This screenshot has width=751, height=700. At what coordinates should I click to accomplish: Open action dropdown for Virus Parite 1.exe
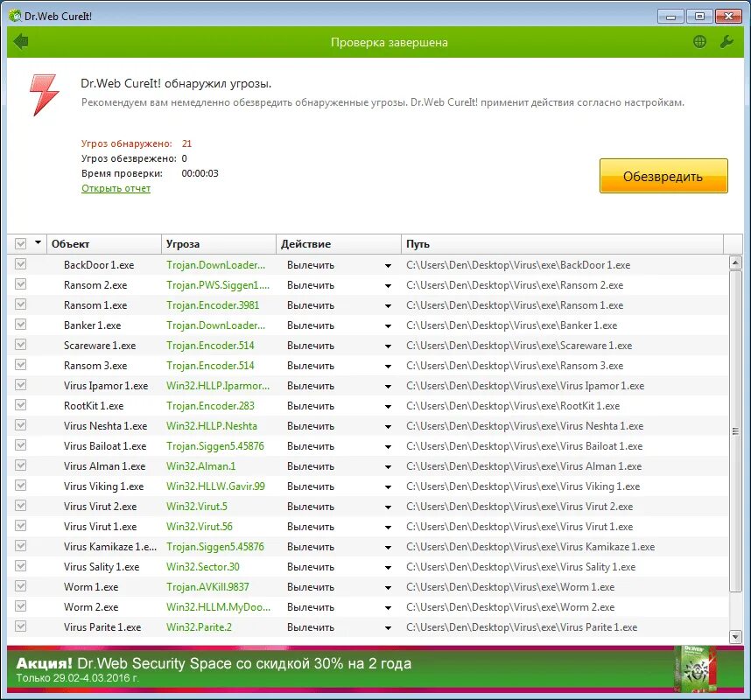tap(388, 627)
